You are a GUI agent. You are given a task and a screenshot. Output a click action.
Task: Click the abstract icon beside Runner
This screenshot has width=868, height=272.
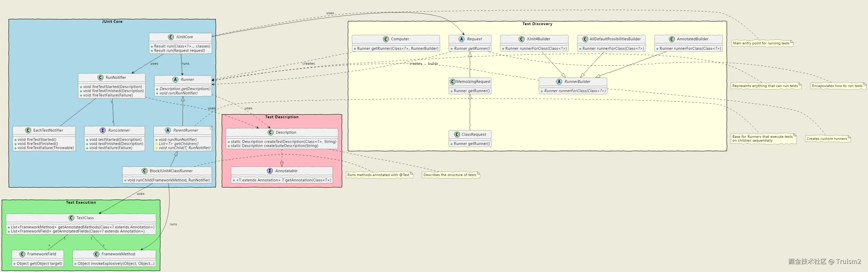(175, 80)
